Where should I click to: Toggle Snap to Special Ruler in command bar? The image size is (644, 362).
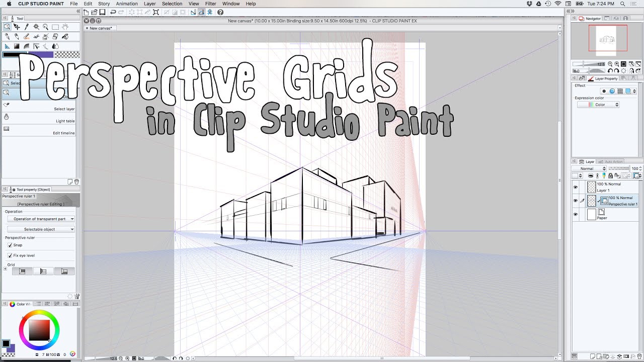point(201,13)
